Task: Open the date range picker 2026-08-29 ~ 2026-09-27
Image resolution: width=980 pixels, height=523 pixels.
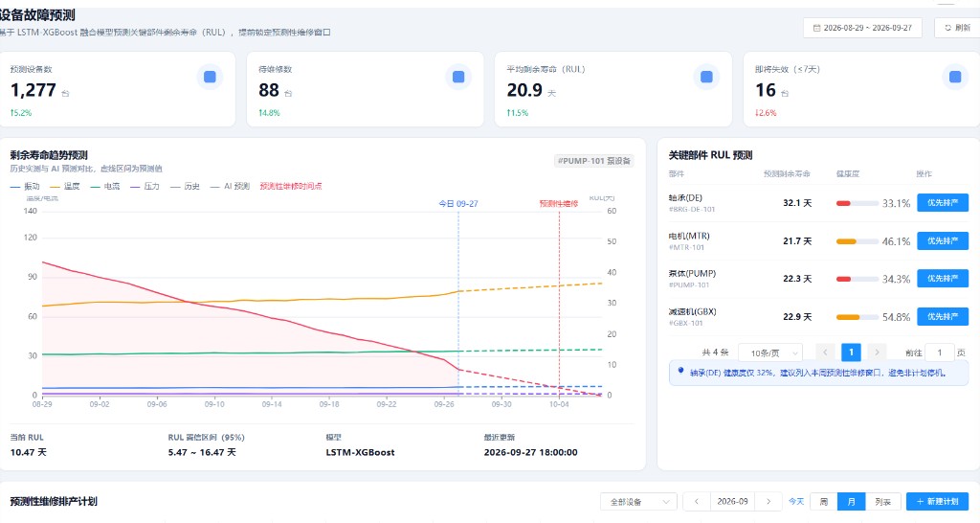Action: [x=862, y=28]
